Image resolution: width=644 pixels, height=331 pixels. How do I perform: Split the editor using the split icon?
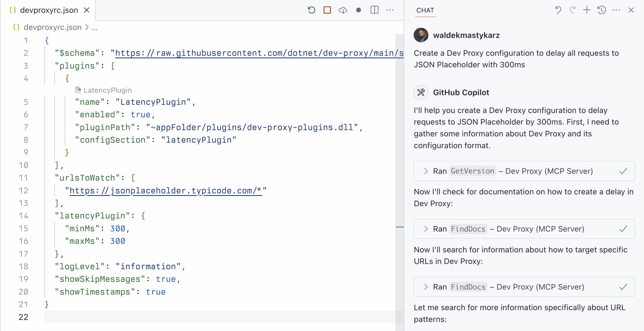click(374, 10)
